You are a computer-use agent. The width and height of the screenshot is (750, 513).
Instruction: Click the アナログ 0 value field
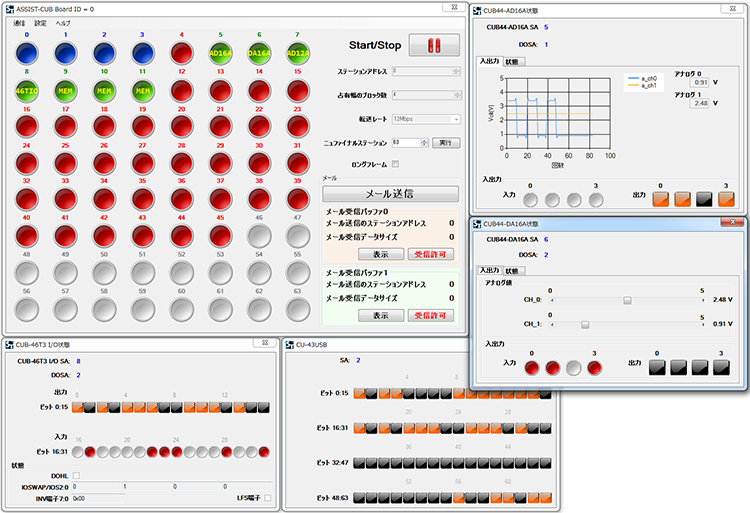pyautogui.click(x=699, y=82)
